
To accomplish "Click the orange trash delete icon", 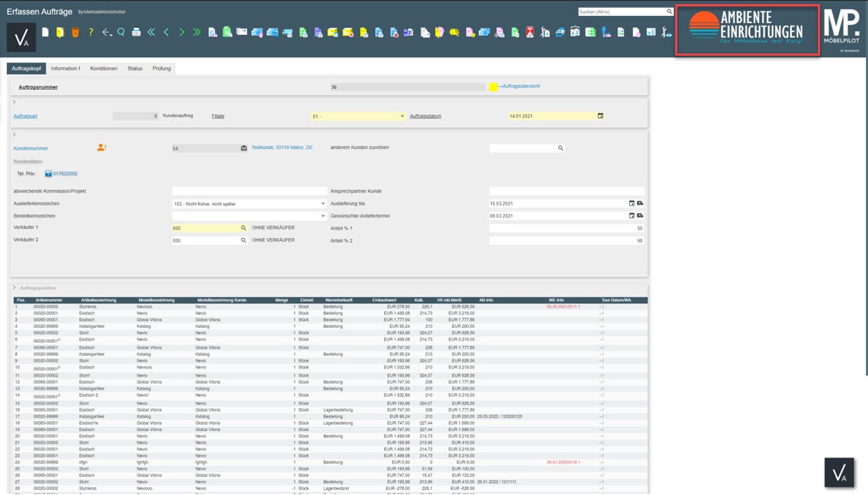I will pos(75,32).
